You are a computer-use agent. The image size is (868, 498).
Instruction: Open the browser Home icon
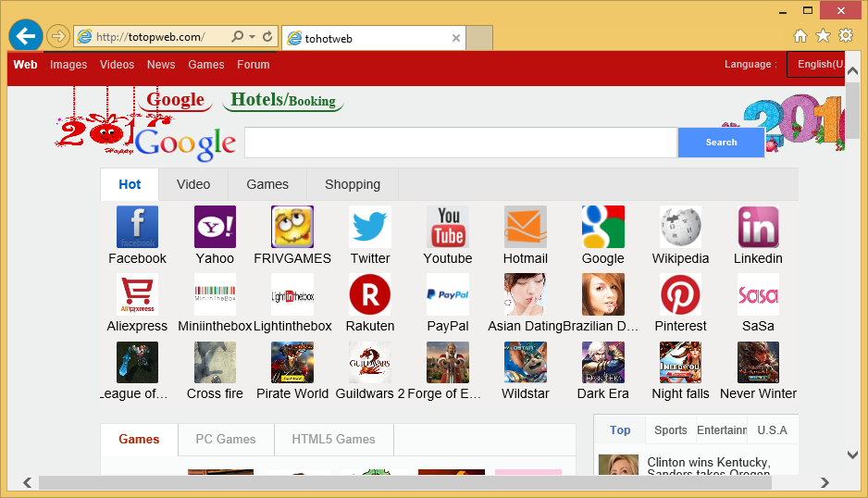pyautogui.click(x=800, y=36)
